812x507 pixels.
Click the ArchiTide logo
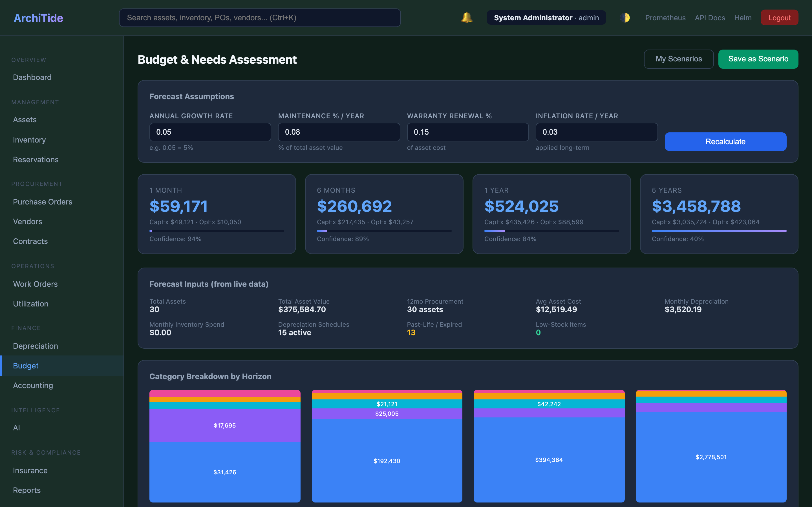pyautogui.click(x=38, y=18)
